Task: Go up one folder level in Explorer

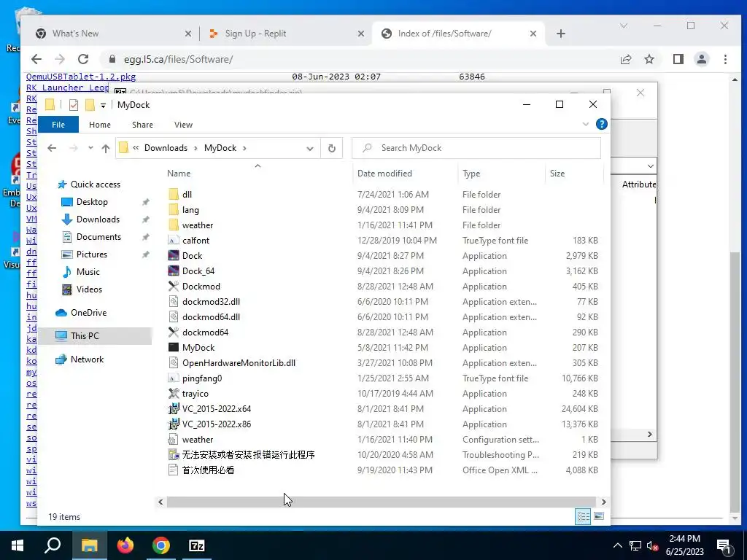Action: click(x=106, y=148)
